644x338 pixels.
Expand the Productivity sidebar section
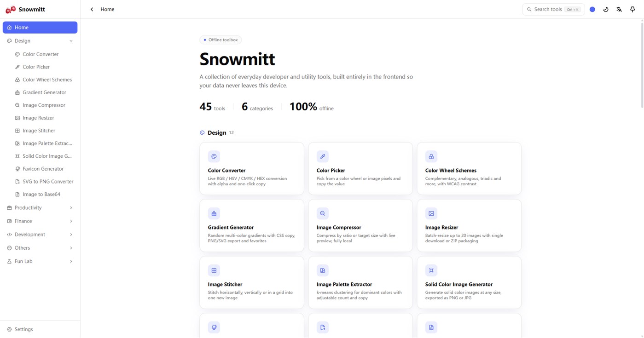click(x=40, y=208)
